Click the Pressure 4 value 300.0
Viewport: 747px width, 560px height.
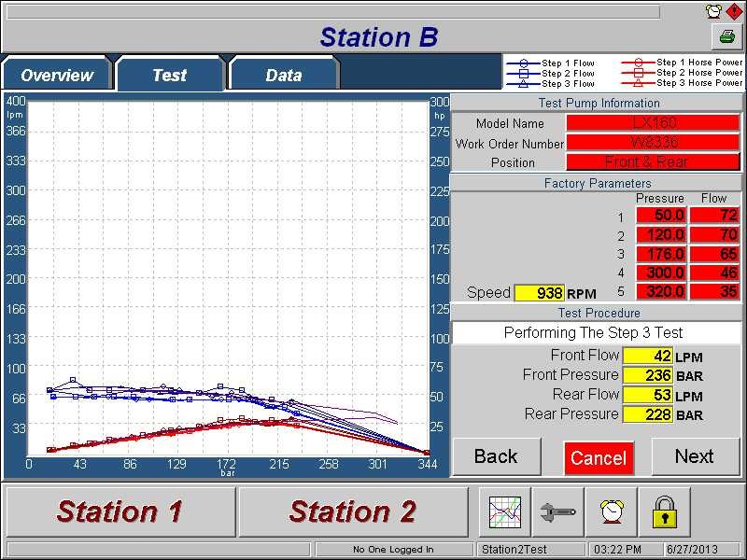(x=661, y=273)
